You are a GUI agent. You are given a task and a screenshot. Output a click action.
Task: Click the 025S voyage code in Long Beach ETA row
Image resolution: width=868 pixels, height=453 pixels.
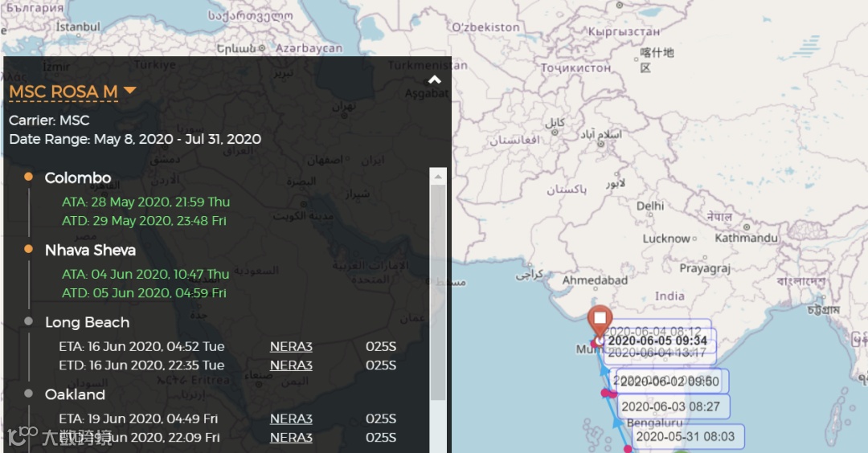pyautogui.click(x=381, y=347)
